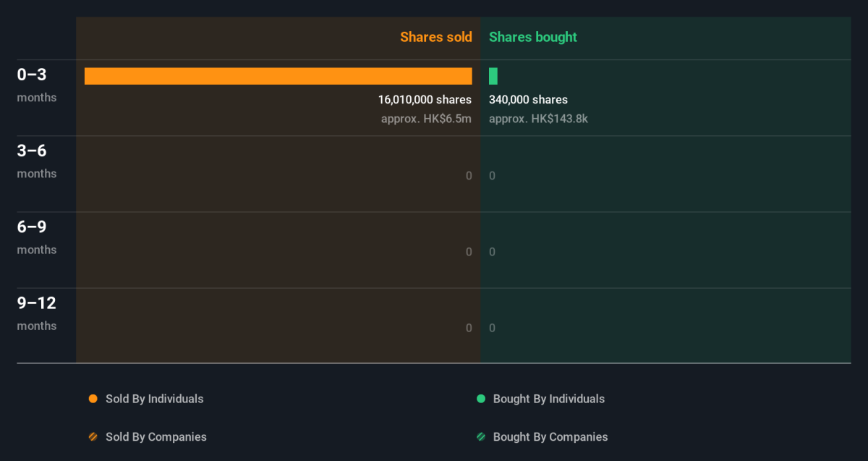
Task: Click the approx. HK$6.5m text
Action: pos(427,119)
